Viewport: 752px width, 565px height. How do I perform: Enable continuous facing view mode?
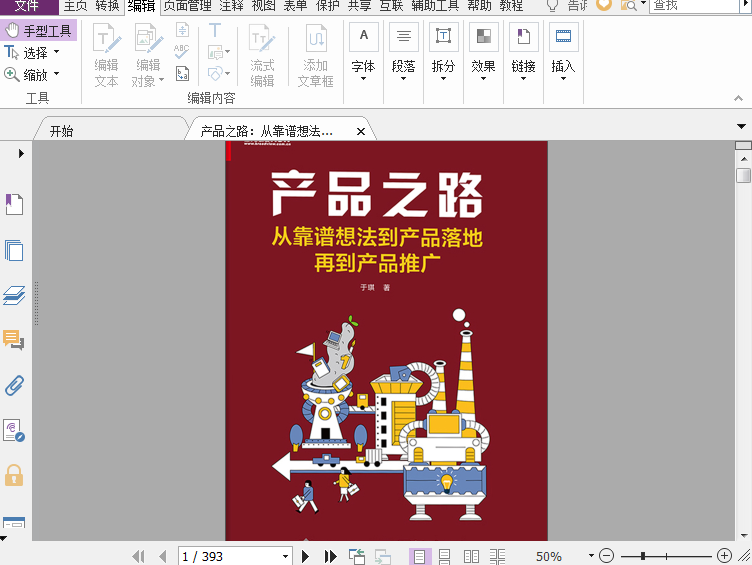pyautogui.click(x=497, y=556)
